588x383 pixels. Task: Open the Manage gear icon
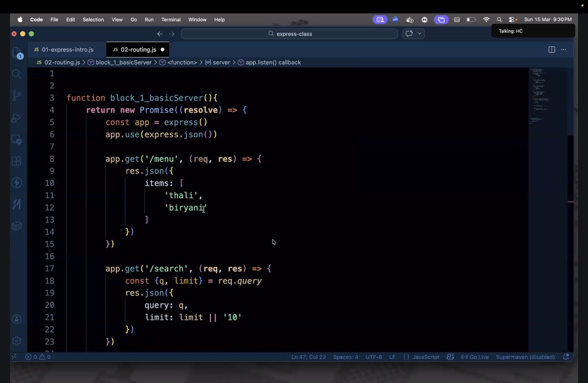(17, 341)
